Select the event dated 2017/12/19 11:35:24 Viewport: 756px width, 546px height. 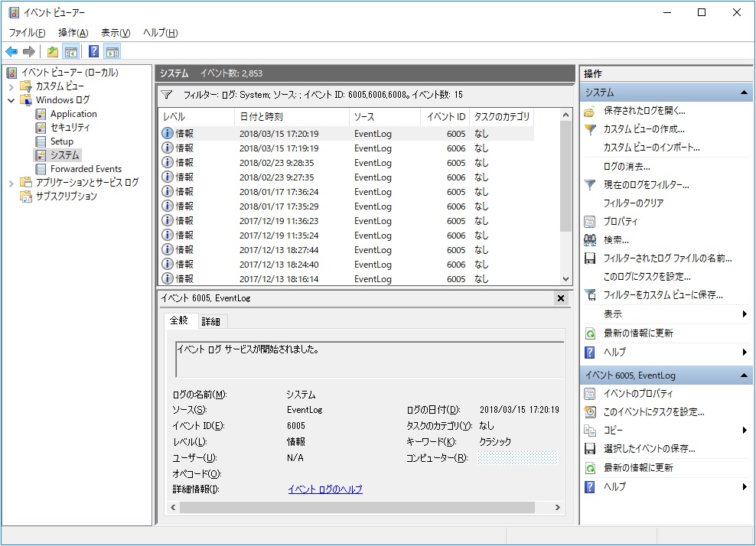(x=346, y=236)
